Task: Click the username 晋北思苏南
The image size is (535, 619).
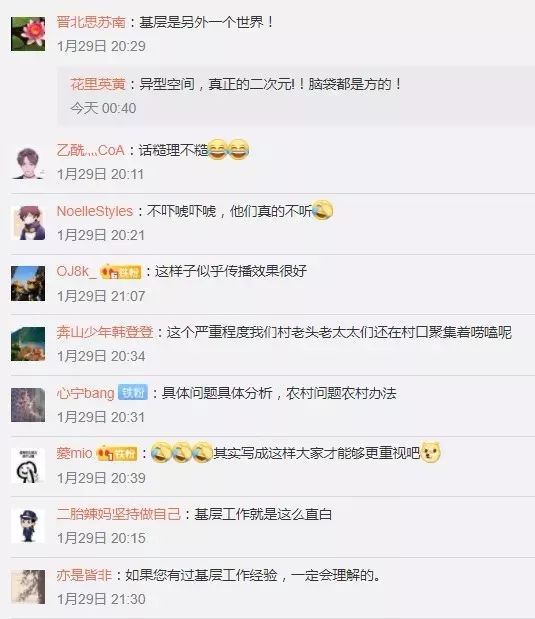Action: click(91, 22)
